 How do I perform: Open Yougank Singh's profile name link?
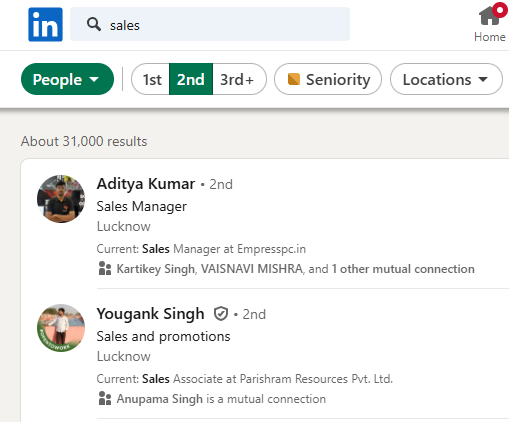150,314
